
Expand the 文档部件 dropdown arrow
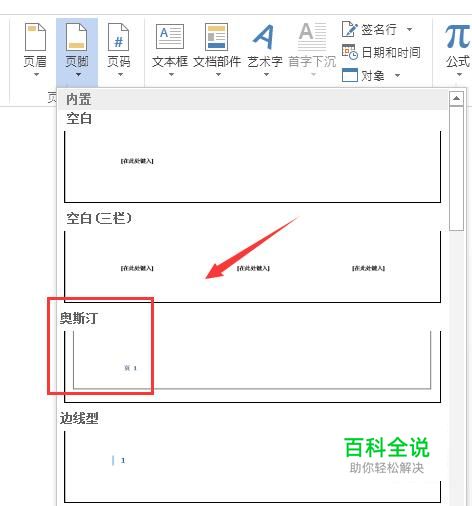coord(218,74)
